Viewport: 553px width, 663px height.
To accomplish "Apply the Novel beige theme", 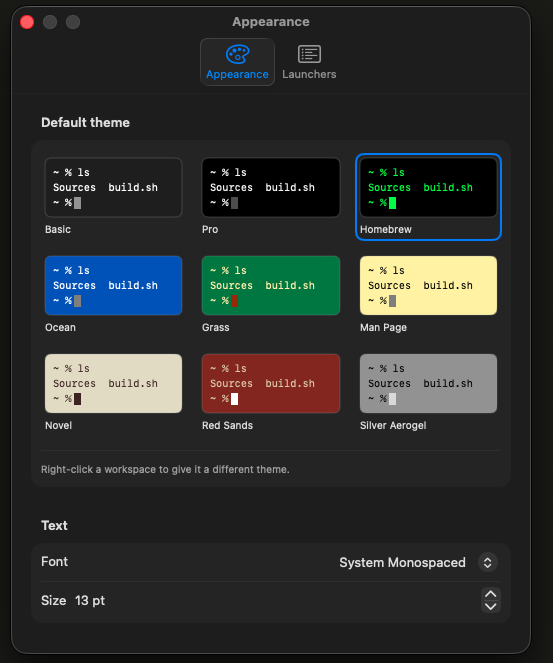I will 113,384.
